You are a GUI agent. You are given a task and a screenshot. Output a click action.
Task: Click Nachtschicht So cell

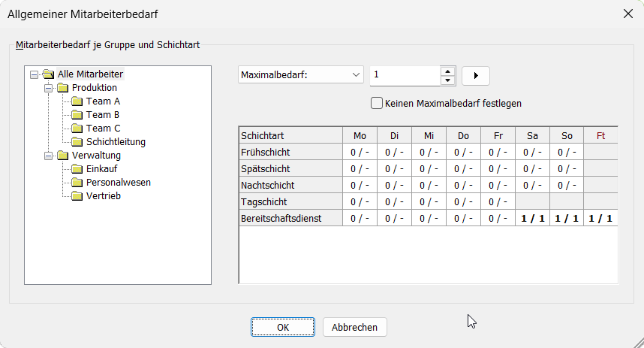pyautogui.click(x=567, y=185)
